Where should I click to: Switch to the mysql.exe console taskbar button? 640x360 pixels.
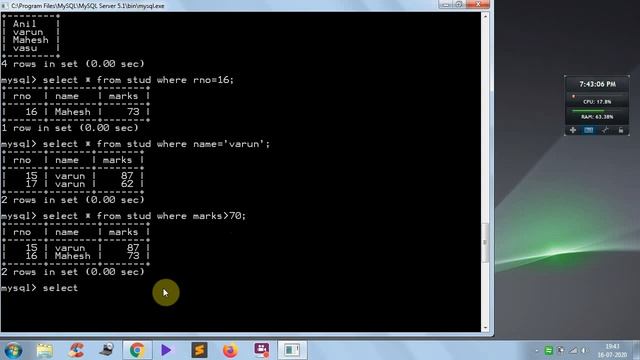tap(292, 350)
